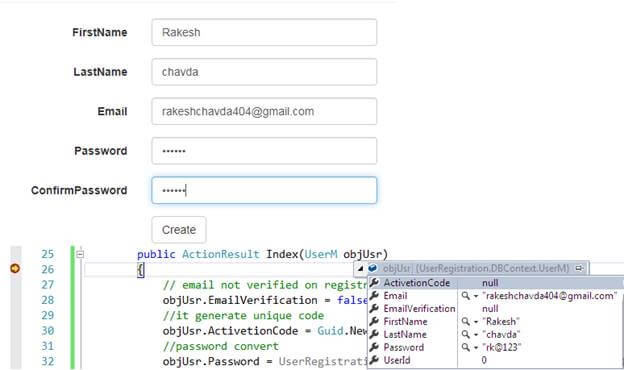Click UserM parameter type in line 25

(321, 254)
